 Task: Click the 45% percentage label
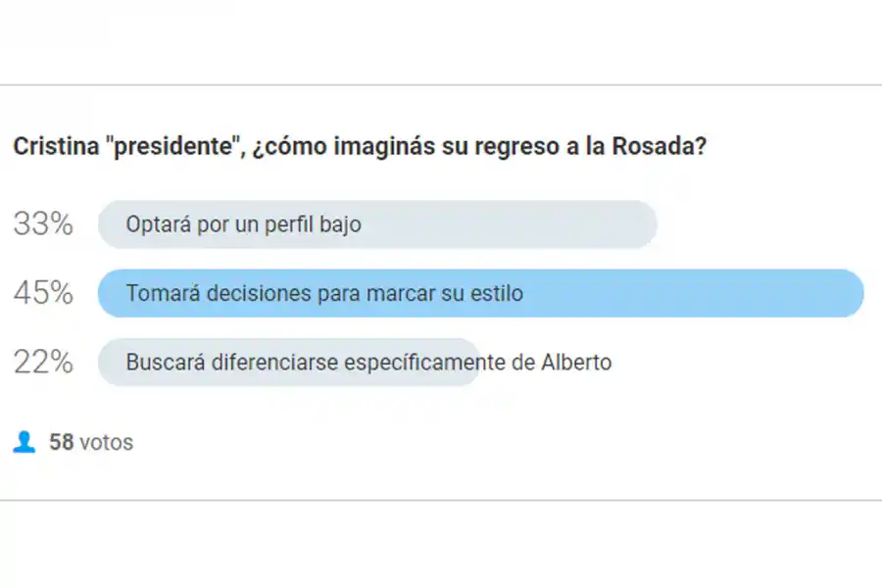click(43, 293)
